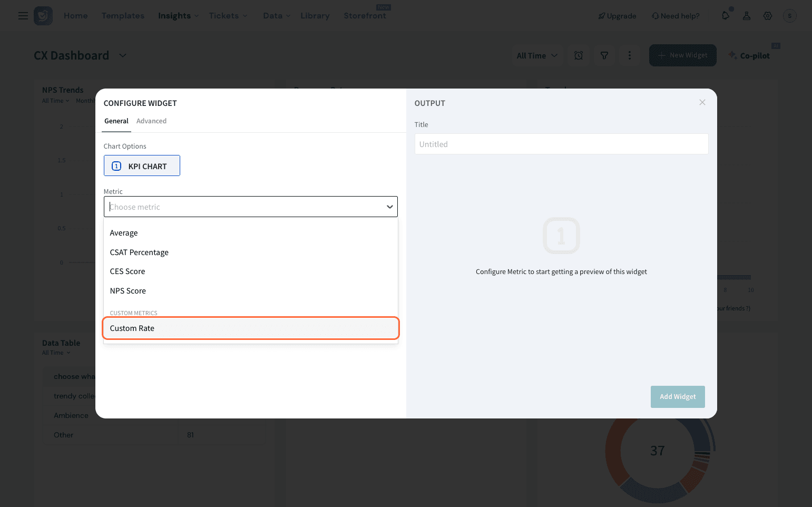
Task: Pick NPS Score from metric list
Action: tap(128, 291)
